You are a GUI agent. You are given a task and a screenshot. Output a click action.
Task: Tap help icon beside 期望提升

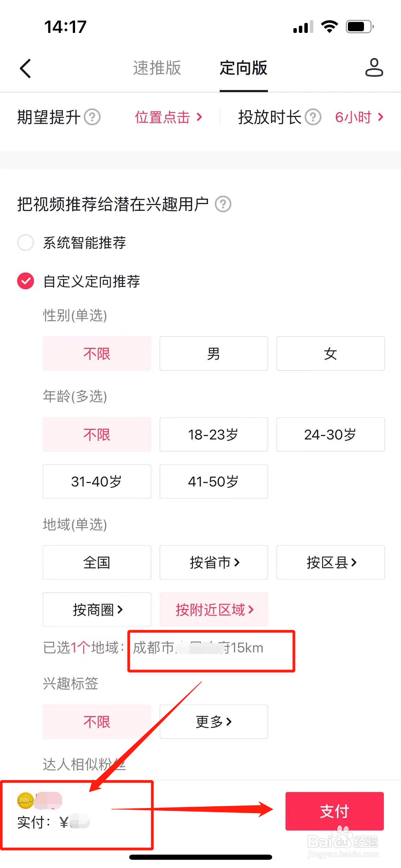92,117
